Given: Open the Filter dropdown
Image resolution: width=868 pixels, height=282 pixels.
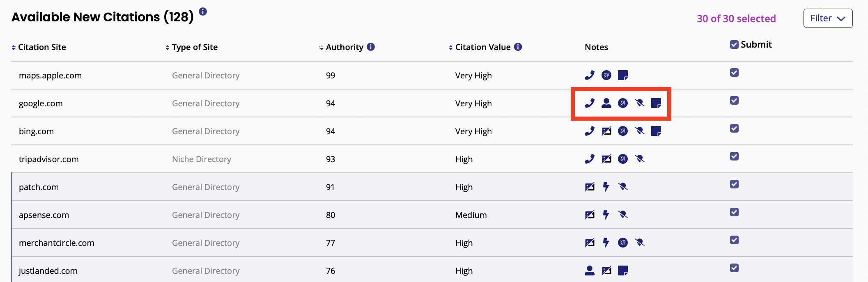Looking at the screenshot, I should (828, 18).
